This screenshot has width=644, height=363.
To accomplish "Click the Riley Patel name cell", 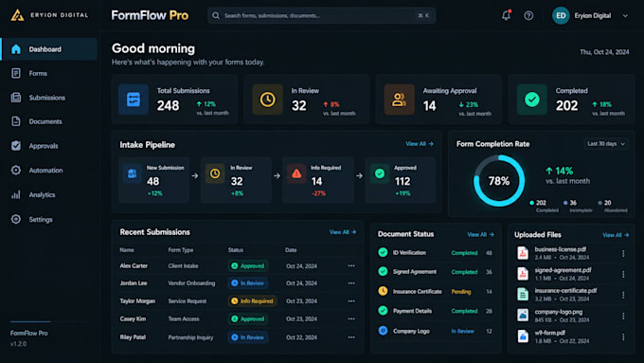I will [x=133, y=337].
